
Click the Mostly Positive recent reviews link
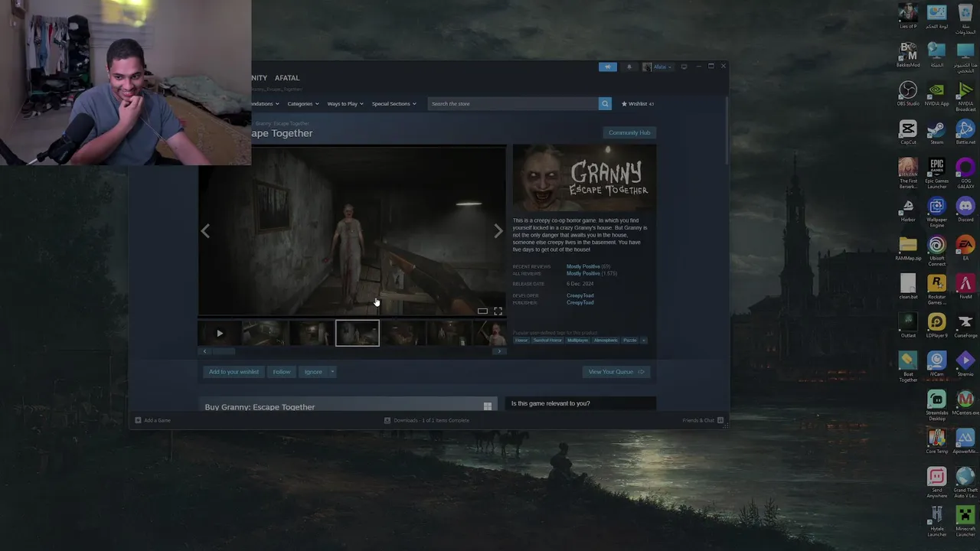point(583,266)
